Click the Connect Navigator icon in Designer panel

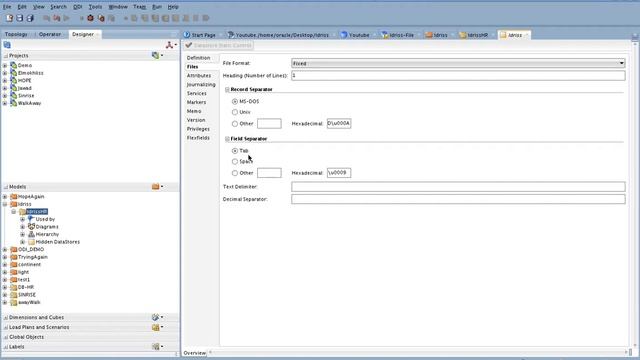[7, 45]
